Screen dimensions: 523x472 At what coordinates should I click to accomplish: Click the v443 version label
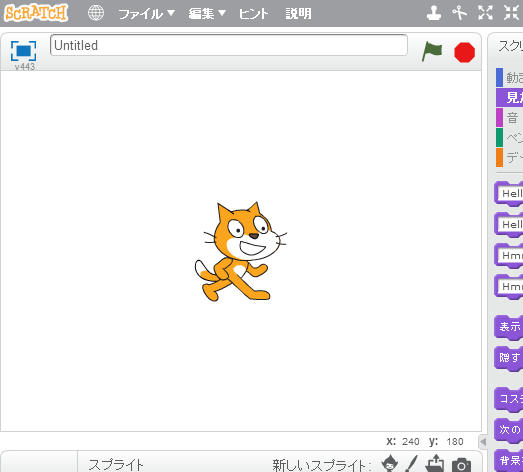click(25, 67)
